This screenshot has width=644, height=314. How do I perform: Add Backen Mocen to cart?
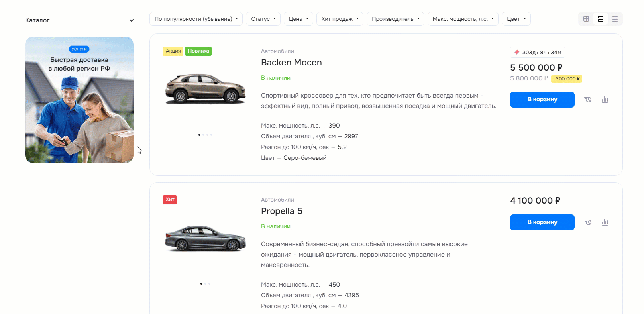pyautogui.click(x=542, y=100)
